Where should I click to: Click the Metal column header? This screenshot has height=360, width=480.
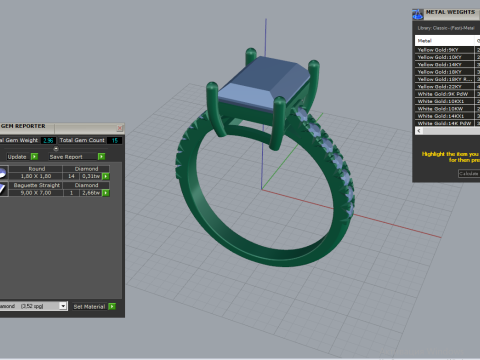click(444, 41)
